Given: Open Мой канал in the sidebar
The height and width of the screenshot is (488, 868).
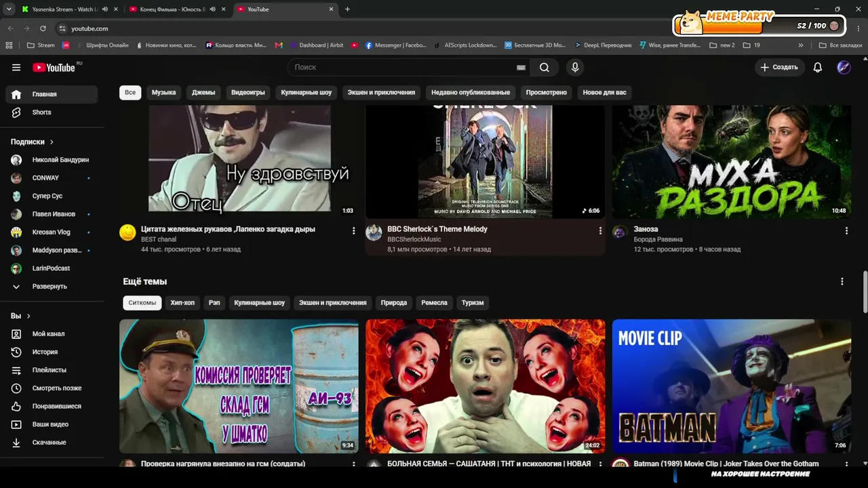Looking at the screenshot, I should pyautogui.click(x=52, y=333).
